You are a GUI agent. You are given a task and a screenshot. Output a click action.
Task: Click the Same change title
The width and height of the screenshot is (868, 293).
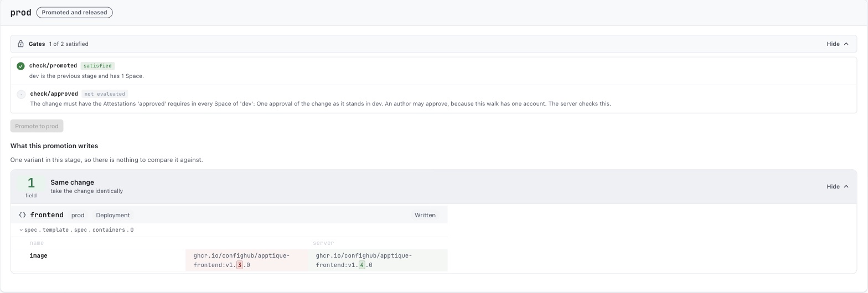tap(72, 182)
